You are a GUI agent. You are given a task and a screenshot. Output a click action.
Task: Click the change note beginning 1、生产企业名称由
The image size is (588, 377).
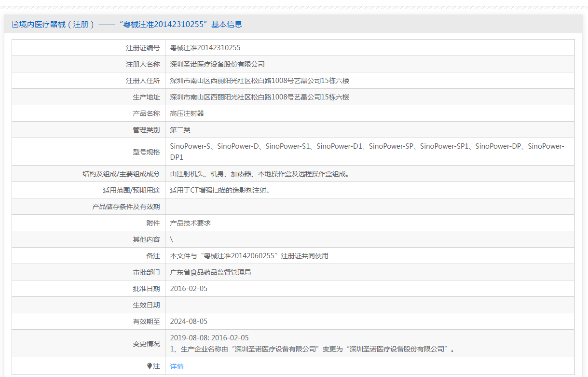click(313, 349)
